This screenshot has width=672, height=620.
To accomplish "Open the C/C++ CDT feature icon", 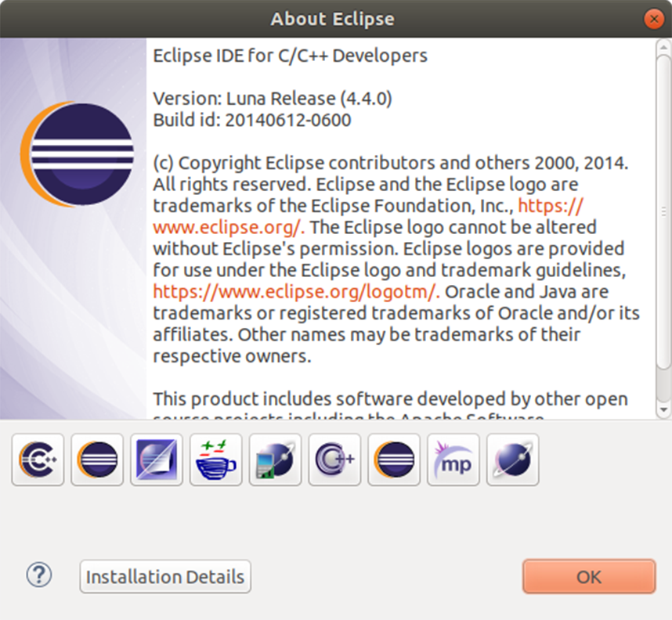I will click(x=38, y=460).
